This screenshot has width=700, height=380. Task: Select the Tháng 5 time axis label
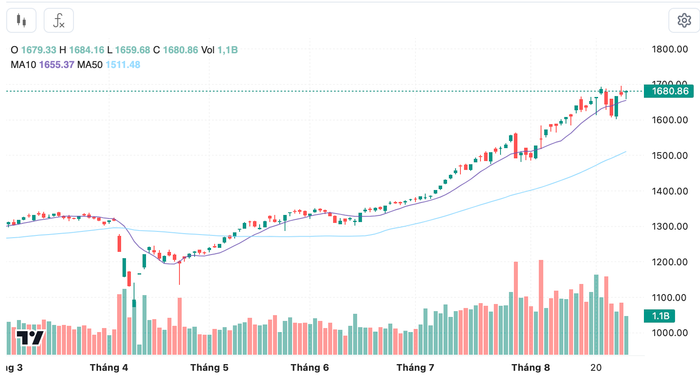pos(209,367)
